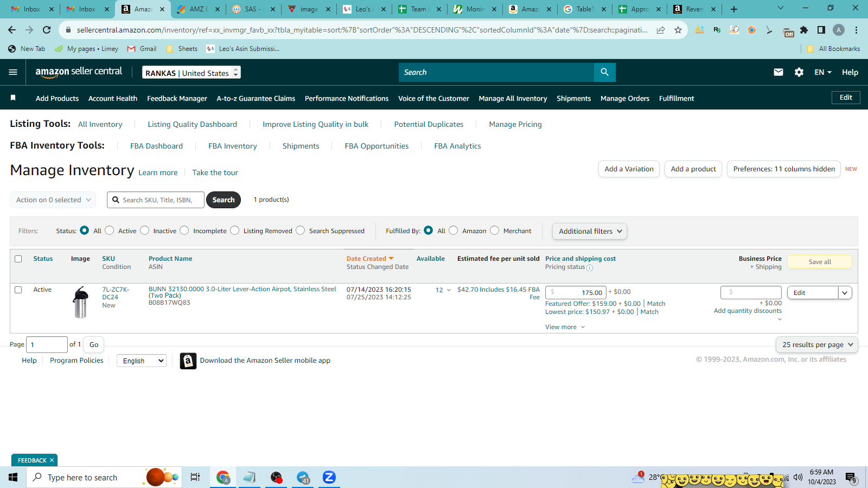Click the bookmark flag icon beside Add Products
The width and height of the screenshot is (868, 488).
coord(13,98)
